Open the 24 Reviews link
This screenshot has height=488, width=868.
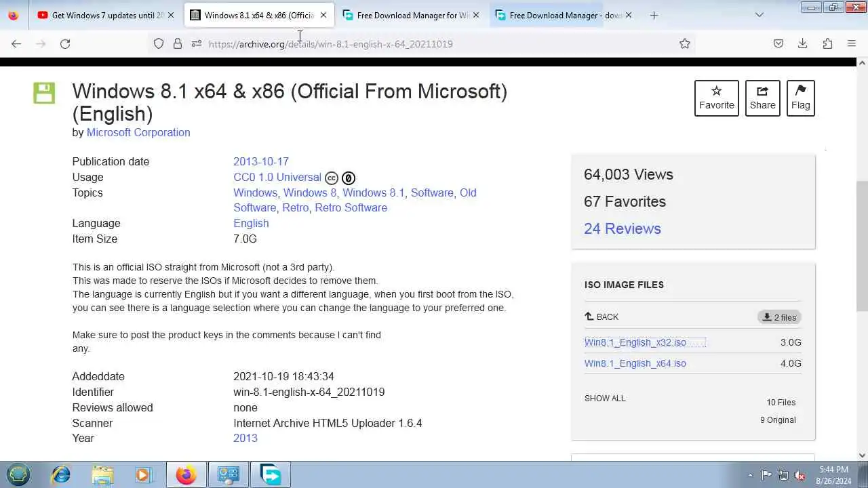coord(623,228)
